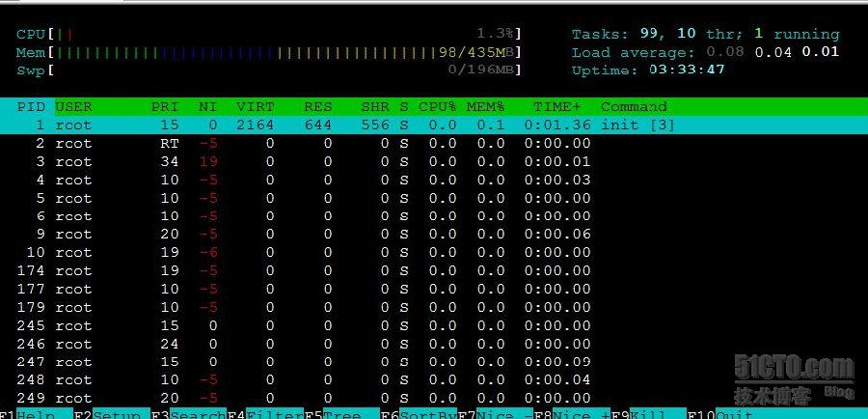
Task: Sort by the USER column header
Action: coord(73,106)
